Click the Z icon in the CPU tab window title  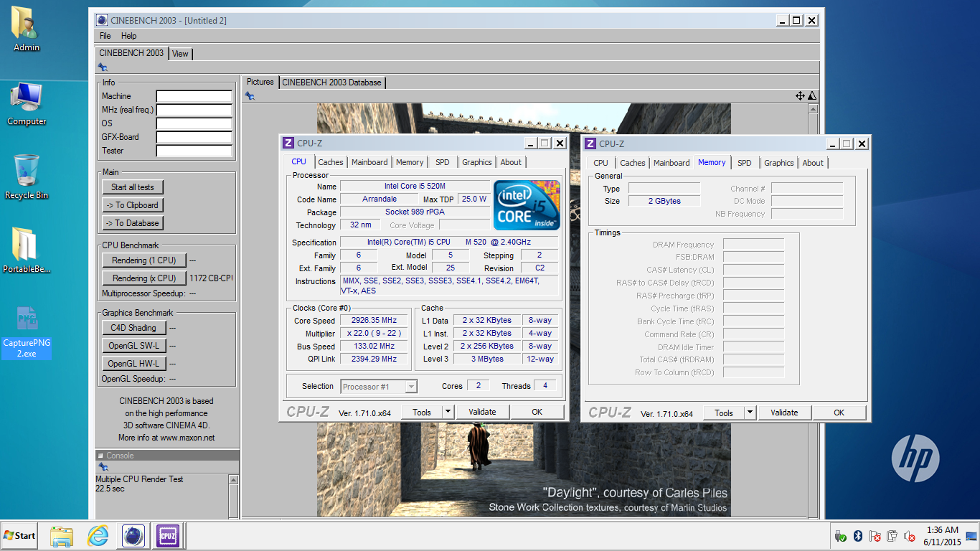coord(288,143)
